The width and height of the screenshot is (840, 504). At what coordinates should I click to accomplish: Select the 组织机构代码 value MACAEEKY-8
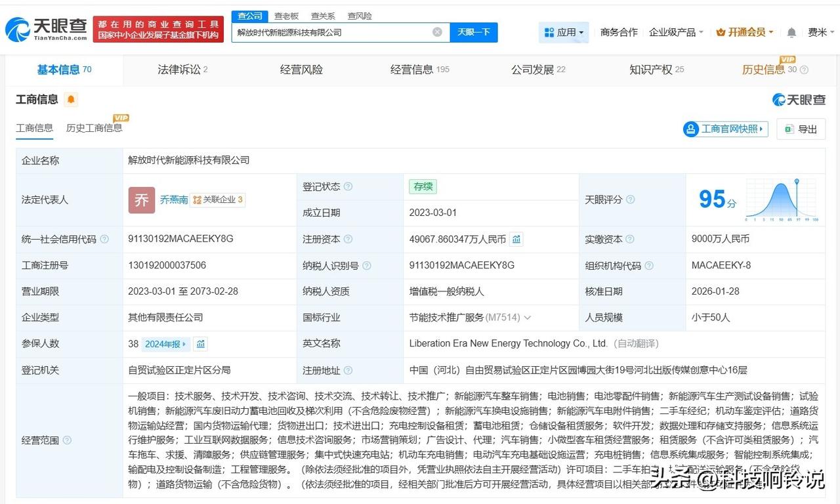721,266
